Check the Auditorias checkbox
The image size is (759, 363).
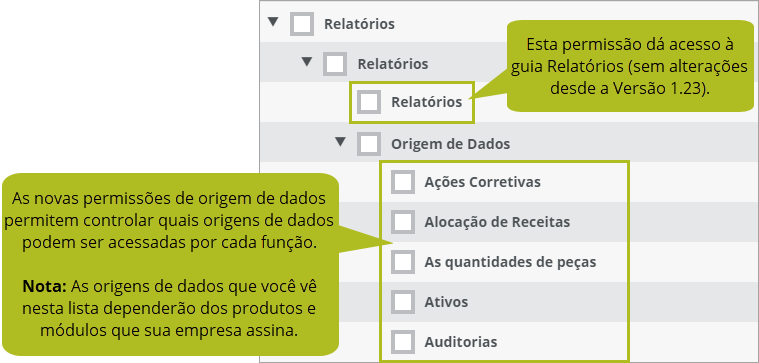click(x=403, y=342)
